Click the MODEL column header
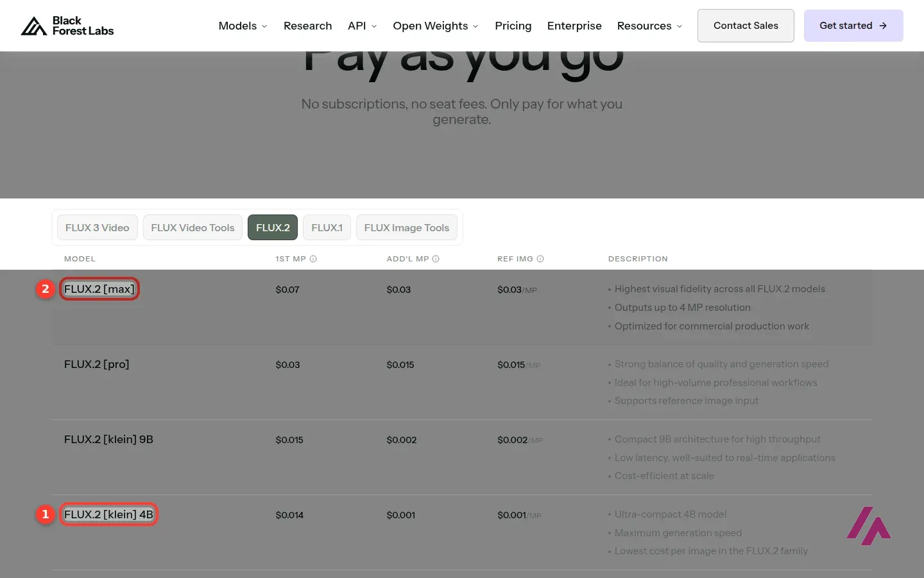Image resolution: width=924 pixels, height=578 pixels. point(80,259)
